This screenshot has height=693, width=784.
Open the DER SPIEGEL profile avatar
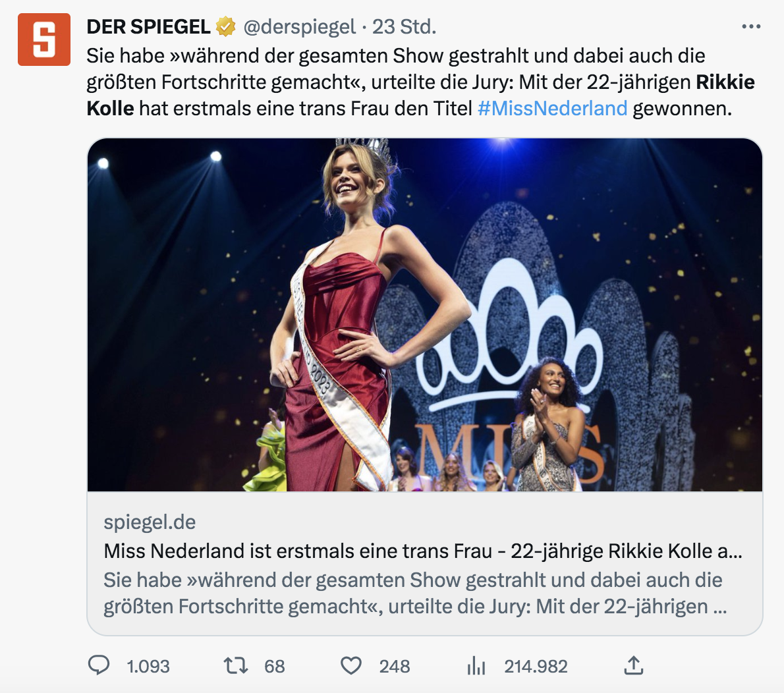pyautogui.click(x=44, y=40)
